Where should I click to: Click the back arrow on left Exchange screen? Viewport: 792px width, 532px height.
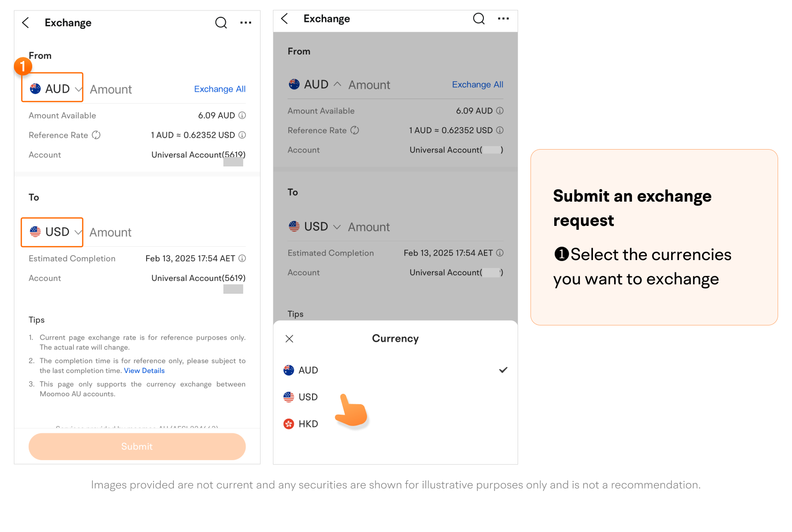26,23
